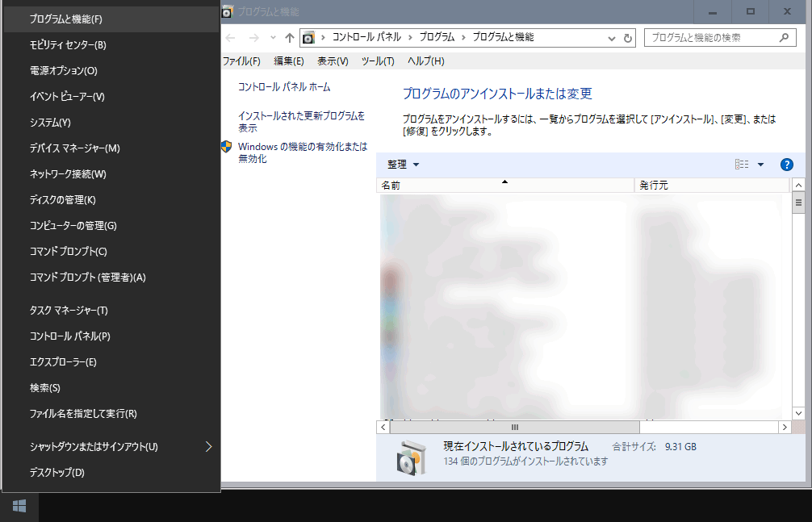This screenshot has width=812, height=522.
Task: Select デバイス マネージャー from the menu
Action: pyautogui.click(x=74, y=148)
